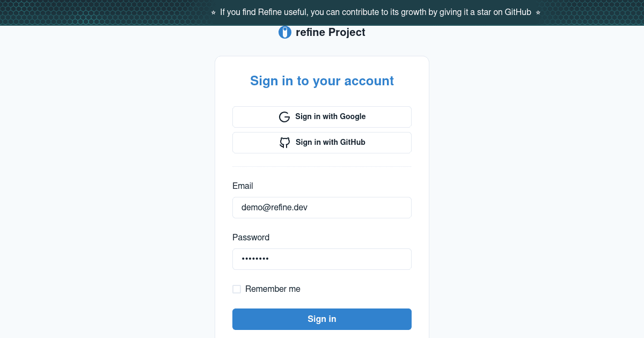
Task: Choose Sign in with Google
Action: 322,117
